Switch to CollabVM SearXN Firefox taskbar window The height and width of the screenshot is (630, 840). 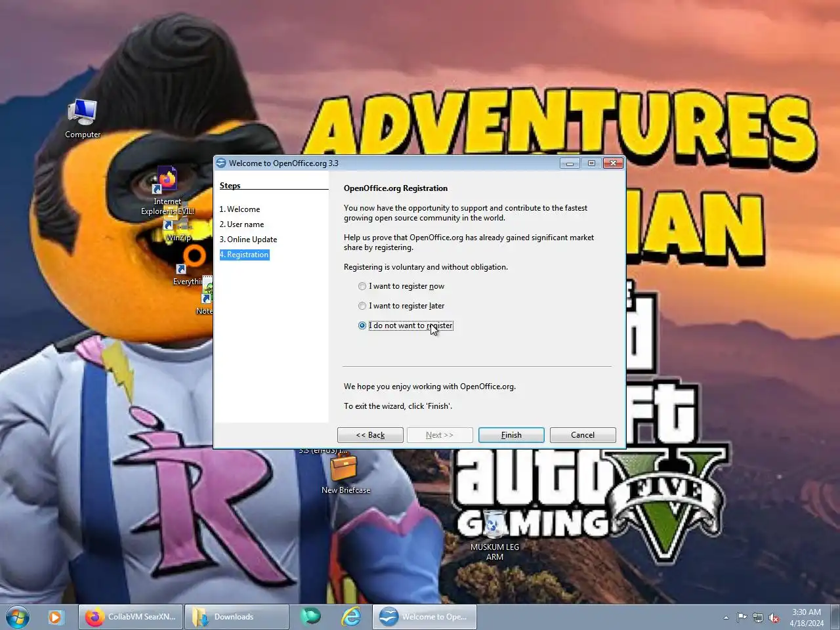pyautogui.click(x=131, y=617)
